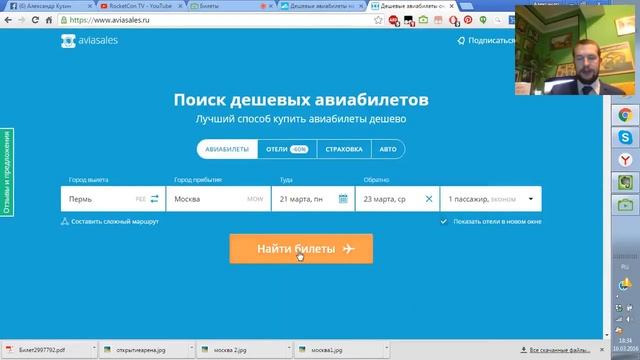The height and width of the screenshot is (360, 640).
Task: Toggle Показать отели в новом окне checkbox
Action: pyautogui.click(x=444, y=221)
